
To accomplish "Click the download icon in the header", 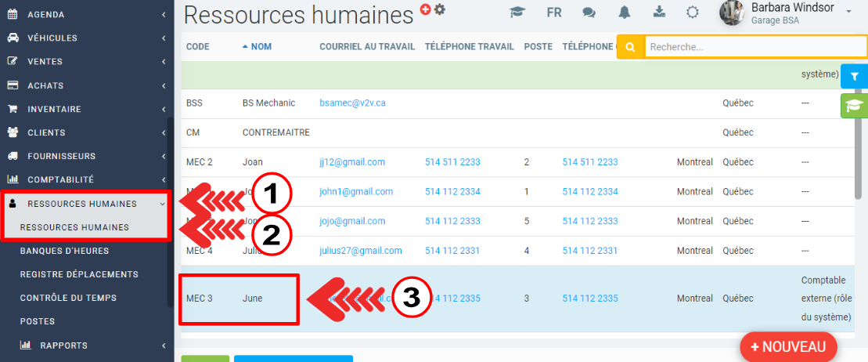I will click(659, 13).
